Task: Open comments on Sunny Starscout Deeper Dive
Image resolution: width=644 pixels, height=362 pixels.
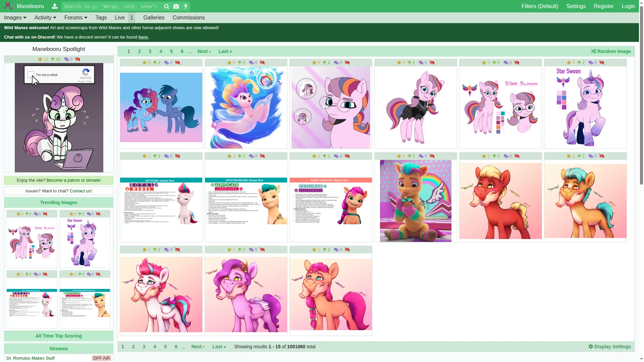Action: click(336, 156)
